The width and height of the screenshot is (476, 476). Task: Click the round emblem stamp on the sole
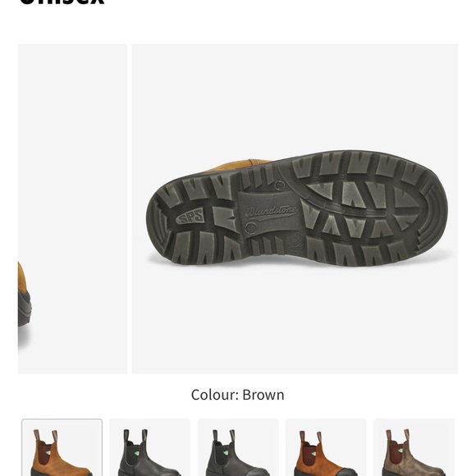295,243
